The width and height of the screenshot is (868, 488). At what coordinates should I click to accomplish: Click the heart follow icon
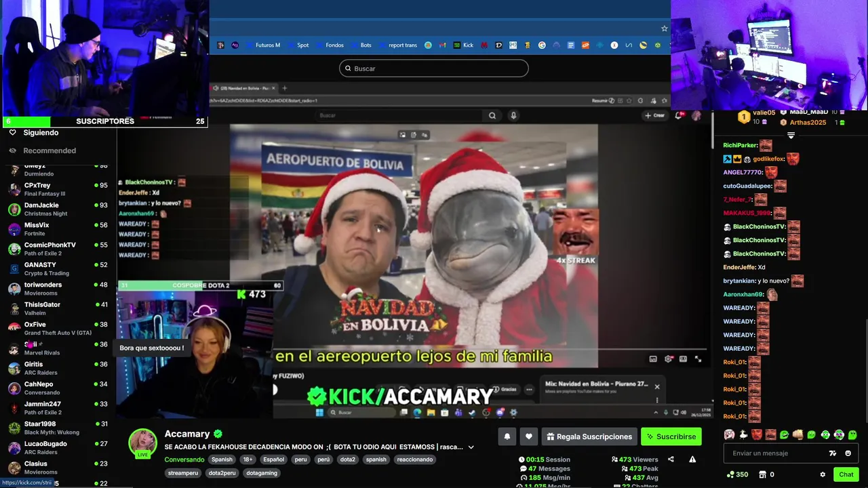coord(529,436)
